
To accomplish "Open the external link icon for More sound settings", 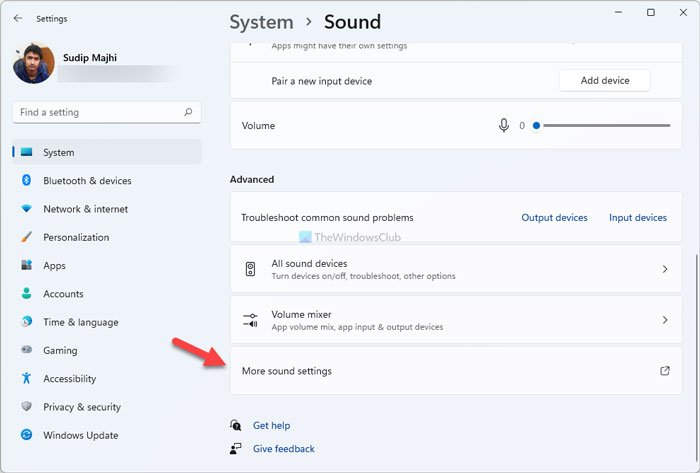I will pyautogui.click(x=665, y=371).
